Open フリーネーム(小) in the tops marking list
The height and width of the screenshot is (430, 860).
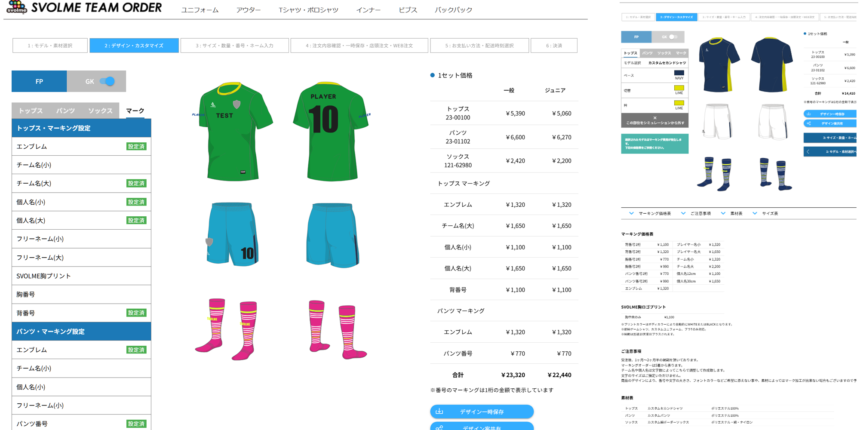coord(81,239)
